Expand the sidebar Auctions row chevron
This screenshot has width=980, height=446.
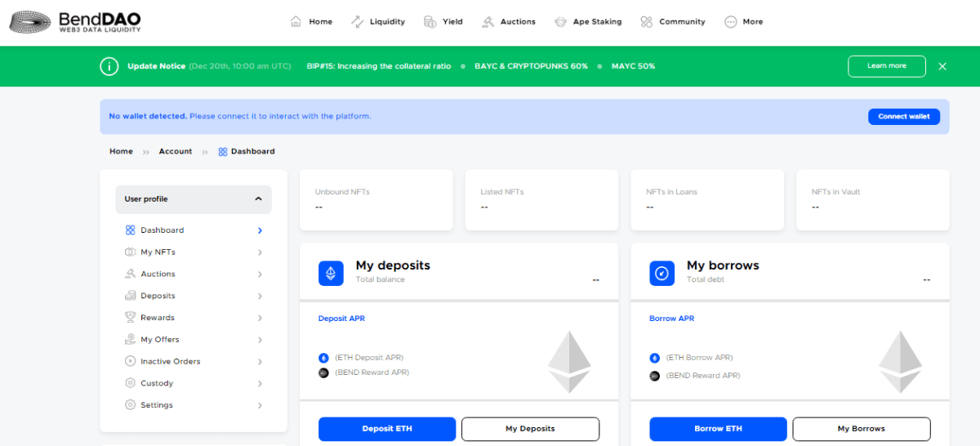(x=260, y=274)
